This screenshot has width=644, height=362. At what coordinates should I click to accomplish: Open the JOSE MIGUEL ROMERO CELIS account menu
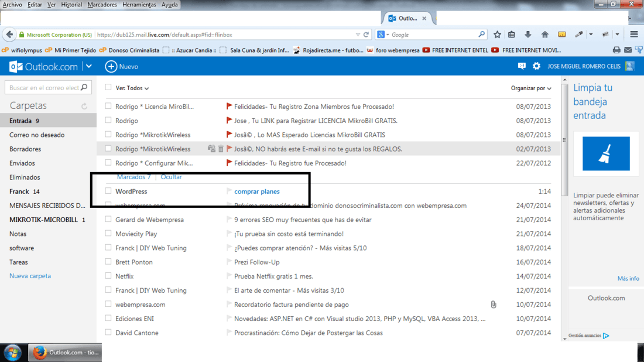tap(584, 66)
